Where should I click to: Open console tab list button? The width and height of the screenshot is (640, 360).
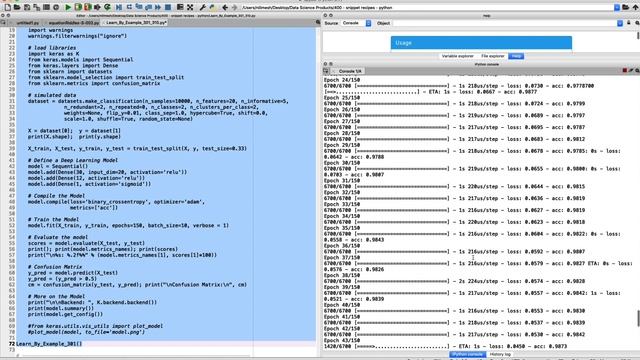[326, 71]
